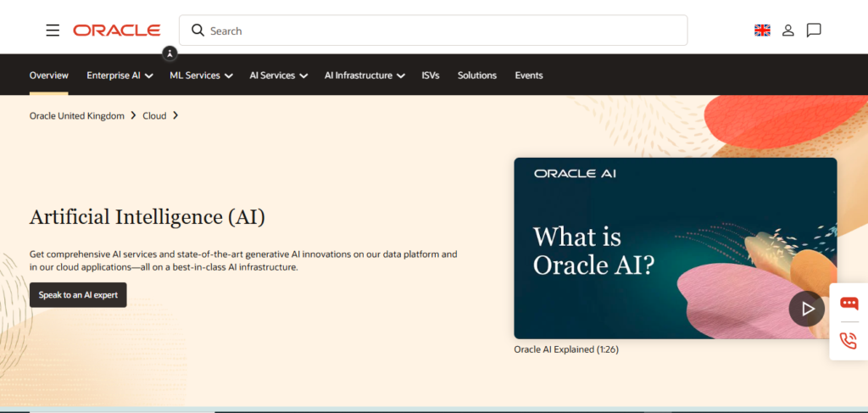Expand the ML Services dropdown
The height and width of the screenshot is (413, 868).
tap(201, 75)
